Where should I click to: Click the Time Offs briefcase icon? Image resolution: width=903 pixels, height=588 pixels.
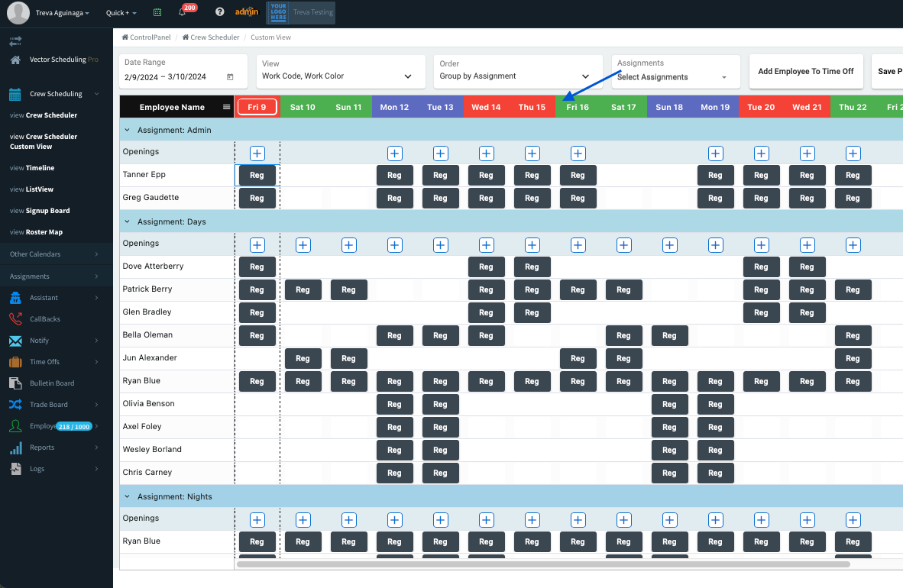click(15, 362)
